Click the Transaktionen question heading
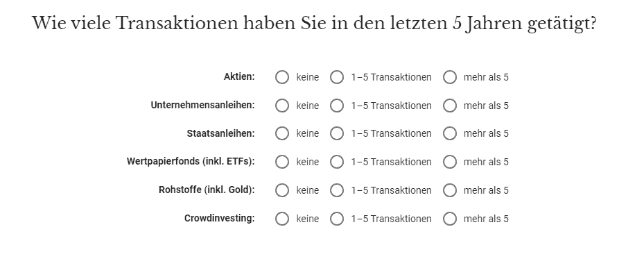 coord(314,24)
